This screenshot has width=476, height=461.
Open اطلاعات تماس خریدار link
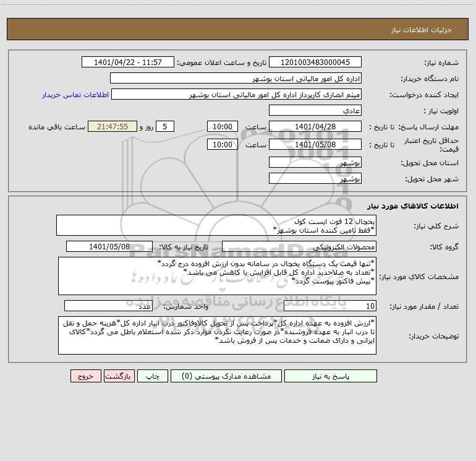[x=75, y=95]
